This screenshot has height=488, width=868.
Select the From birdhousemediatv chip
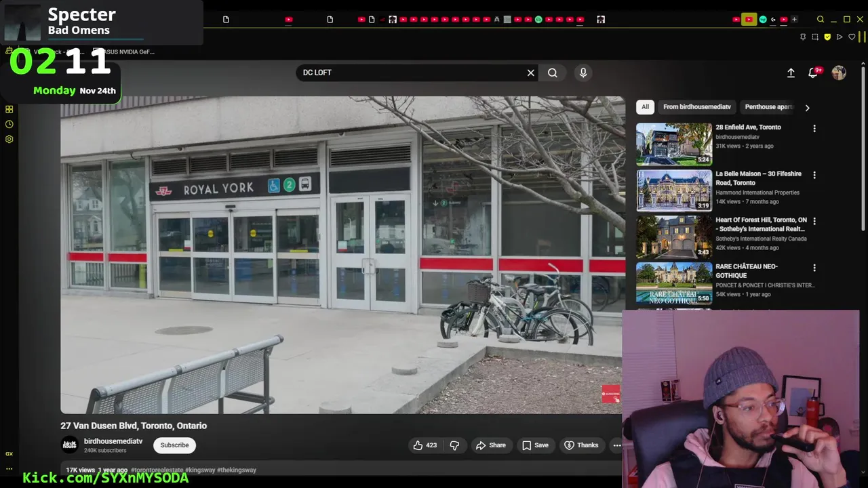tap(696, 107)
